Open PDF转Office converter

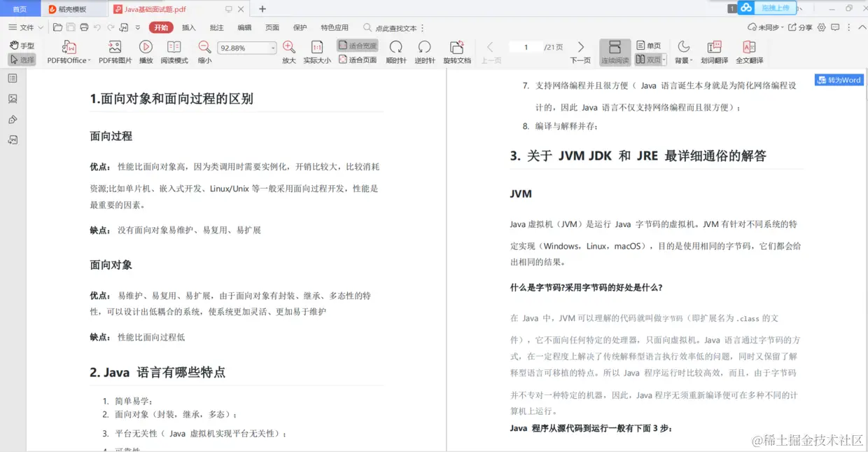69,52
